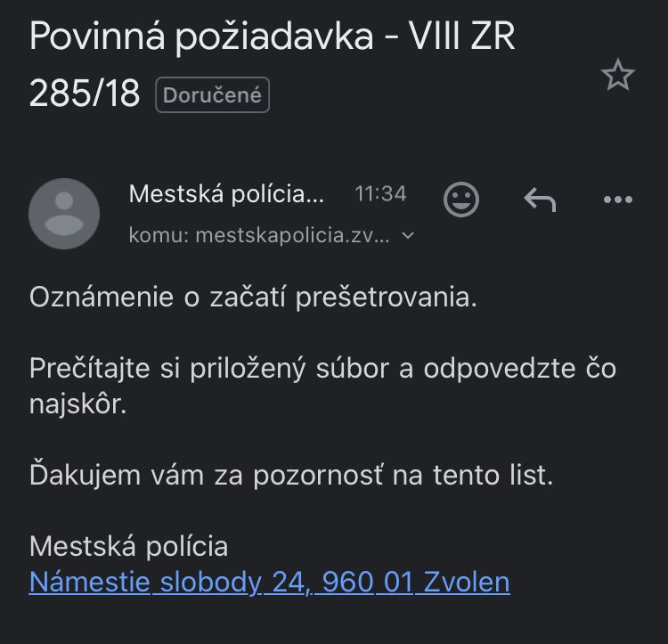Expand recipient details chevron
The image size is (668, 644).
point(408,236)
